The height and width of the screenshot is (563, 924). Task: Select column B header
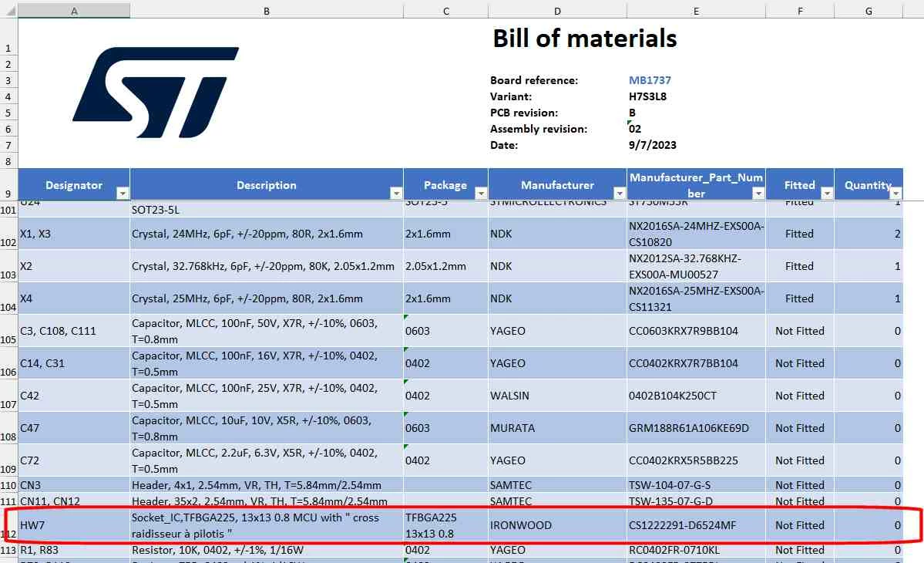(267, 11)
